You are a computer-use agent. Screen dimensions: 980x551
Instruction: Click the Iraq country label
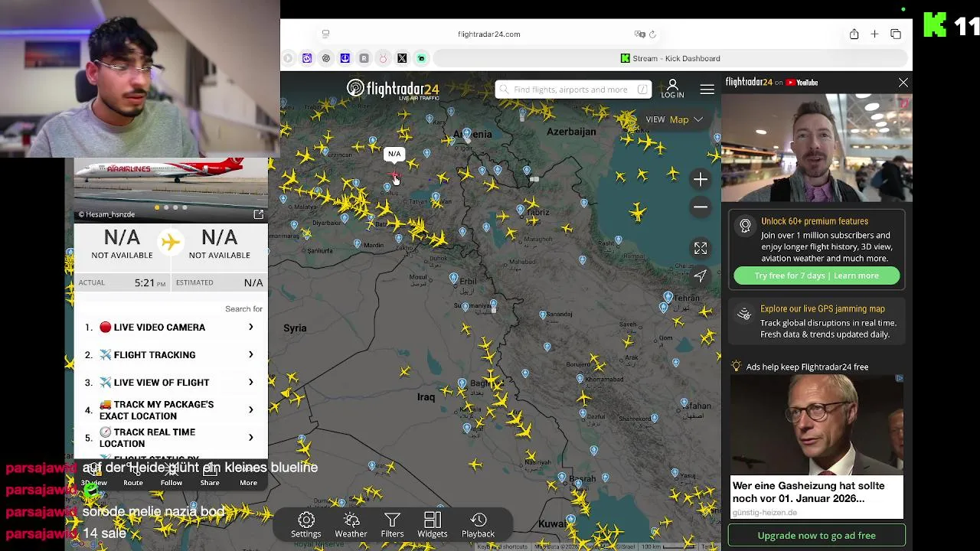426,396
